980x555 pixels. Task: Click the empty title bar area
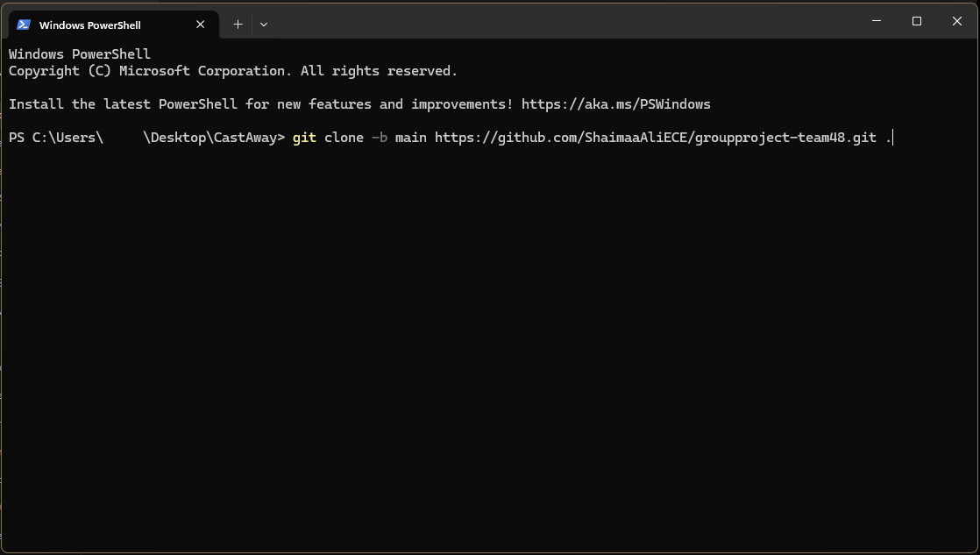[561, 21]
